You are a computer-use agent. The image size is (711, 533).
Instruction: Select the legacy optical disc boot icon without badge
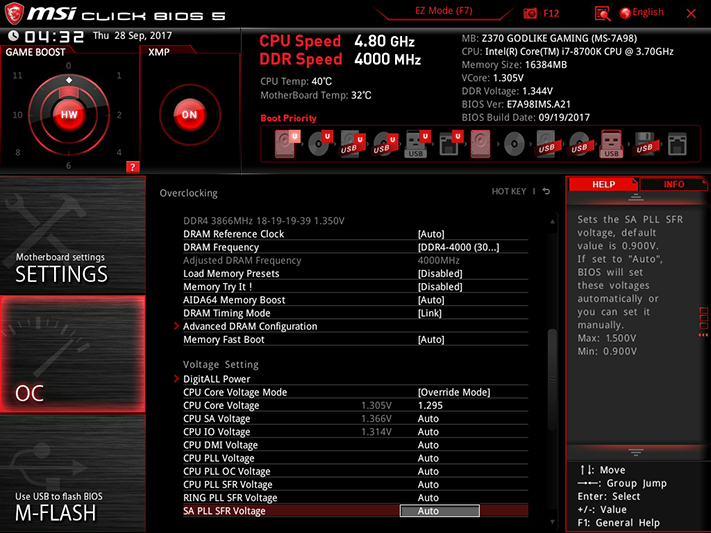[514, 144]
